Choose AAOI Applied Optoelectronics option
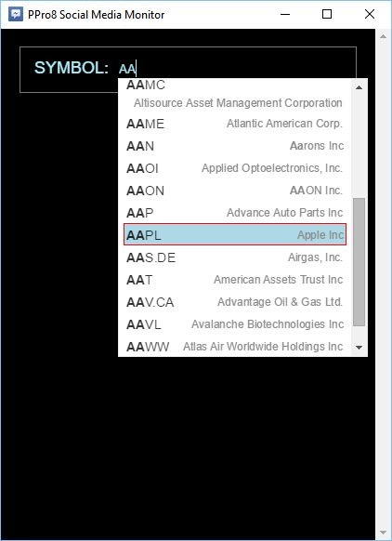The height and width of the screenshot is (541, 392). 235,168
